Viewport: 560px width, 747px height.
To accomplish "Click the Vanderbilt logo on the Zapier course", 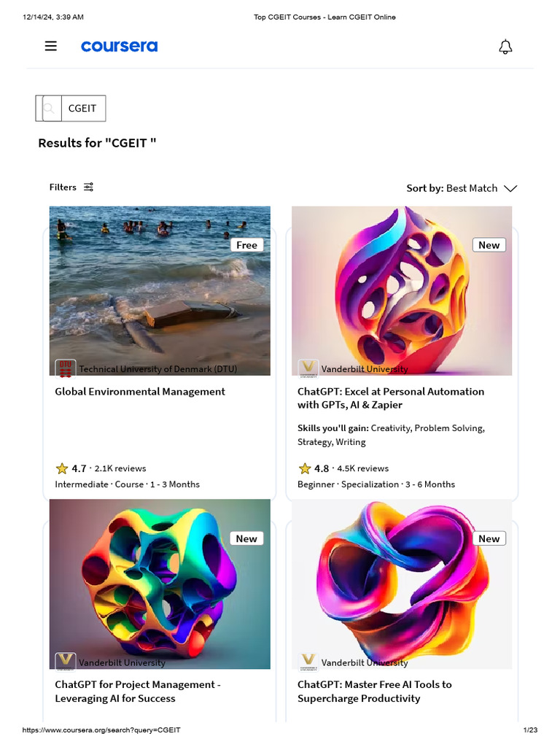I will [x=308, y=368].
